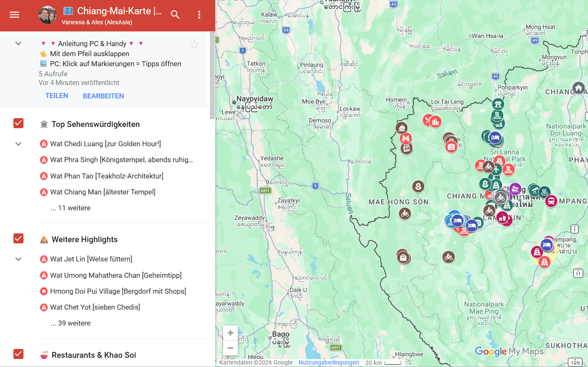Open the Nutzungsbedingungen link
The image size is (588, 367).
tap(329, 362)
